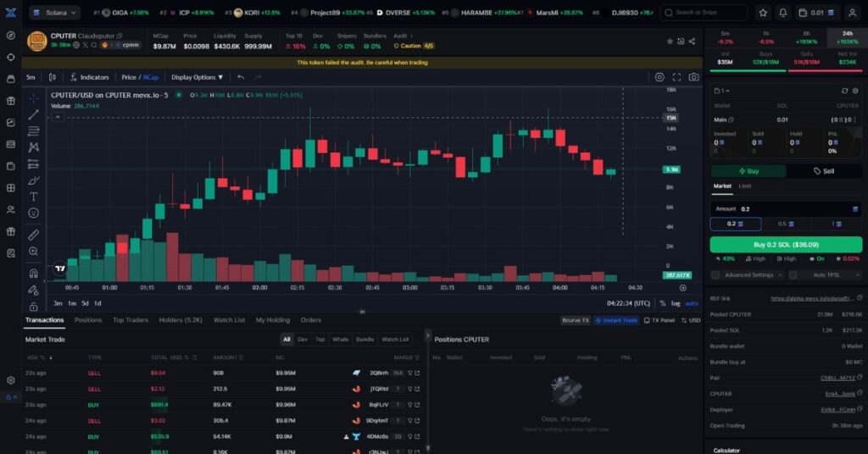Open chart settings circular icon
Viewport: 868px width, 454px height.
pyautogui.click(x=659, y=77)
